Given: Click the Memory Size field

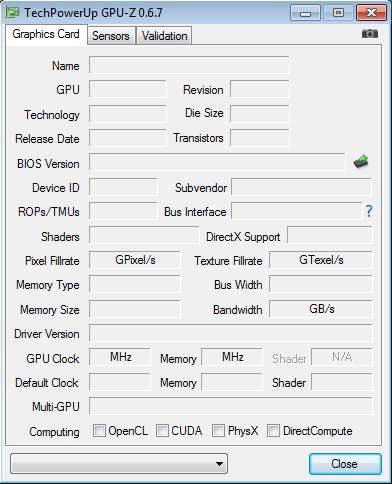Looking at the screenshot, I should (134, 309).
